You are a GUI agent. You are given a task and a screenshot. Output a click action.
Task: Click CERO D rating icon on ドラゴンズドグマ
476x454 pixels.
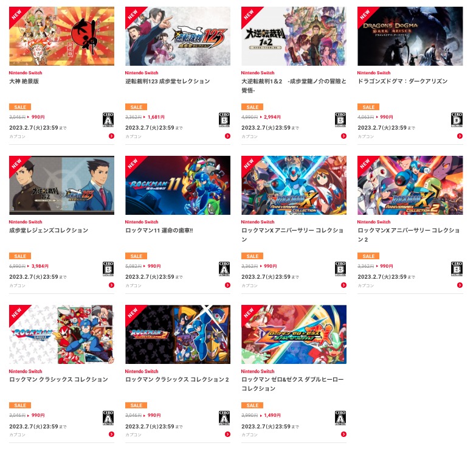coord(457,120)
